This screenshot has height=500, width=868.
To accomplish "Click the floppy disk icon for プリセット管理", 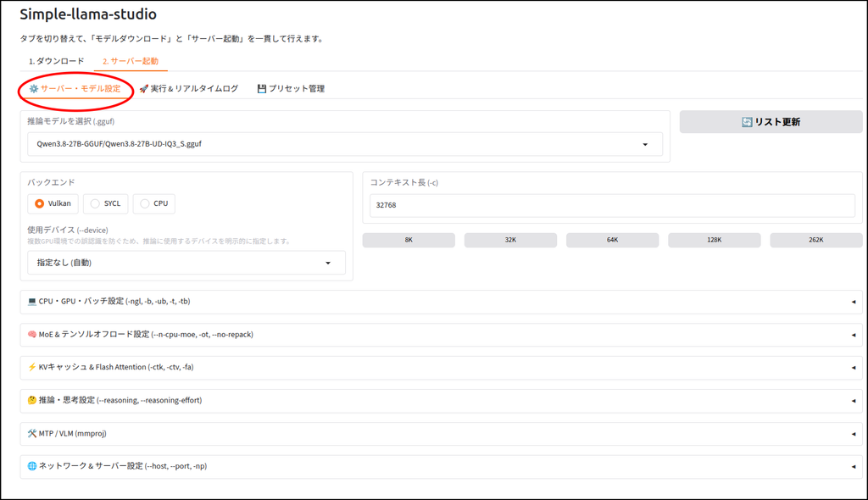I will (x=262, y=89).
